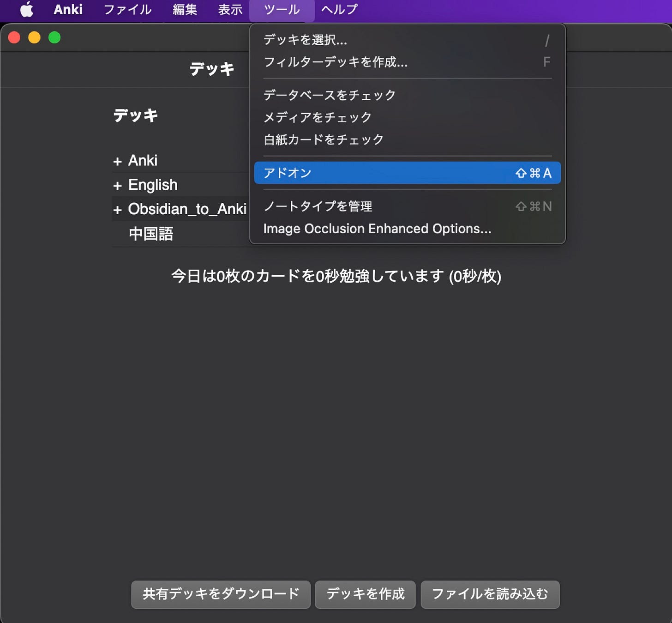Choose ノートタイプを管理 menu entry
This screenshot has height=623, width=672.
pos(407,206)
